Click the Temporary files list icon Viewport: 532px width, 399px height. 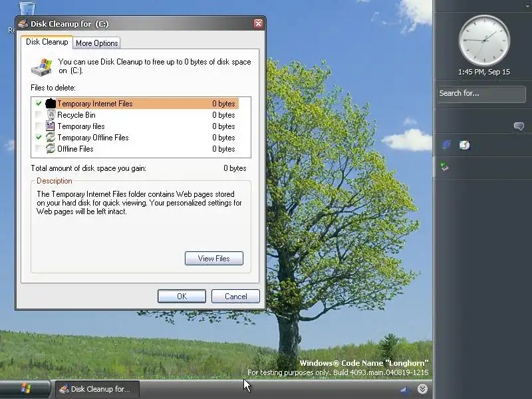[51, 126]
